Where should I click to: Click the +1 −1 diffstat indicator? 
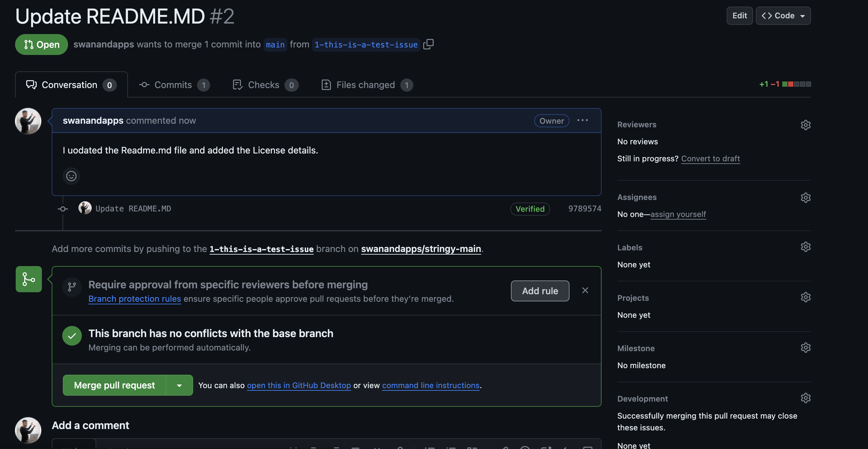pyautogui.click(x=785, y=84)
